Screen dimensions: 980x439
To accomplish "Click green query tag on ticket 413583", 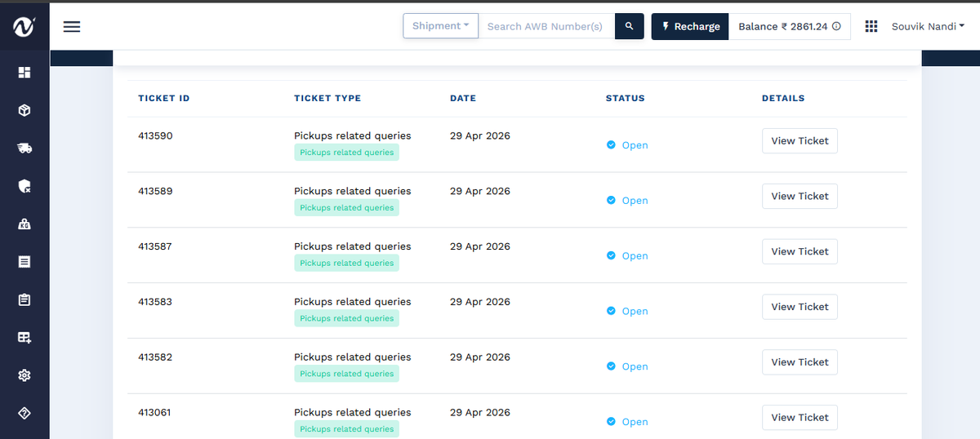I will tap(347, 319).
